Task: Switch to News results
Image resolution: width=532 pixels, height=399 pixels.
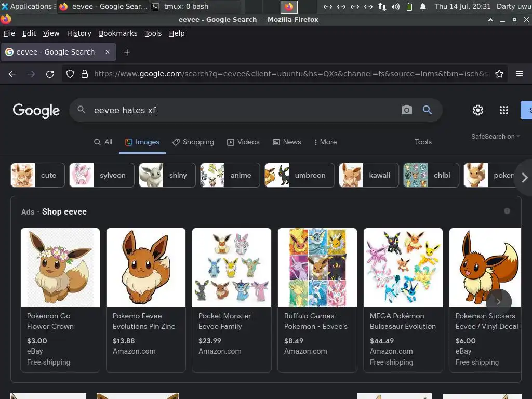Action: pos(287,142)
